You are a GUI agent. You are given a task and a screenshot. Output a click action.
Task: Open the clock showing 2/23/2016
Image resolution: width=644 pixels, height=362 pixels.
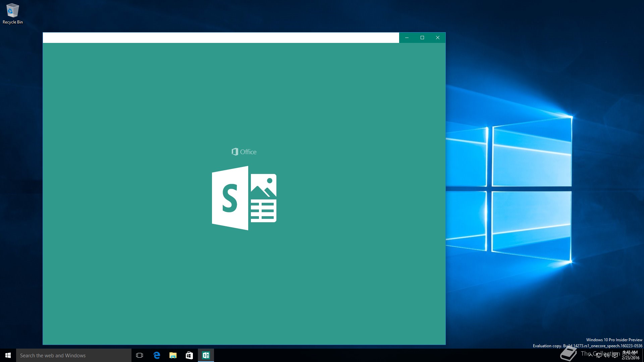[x=630, y=355]
